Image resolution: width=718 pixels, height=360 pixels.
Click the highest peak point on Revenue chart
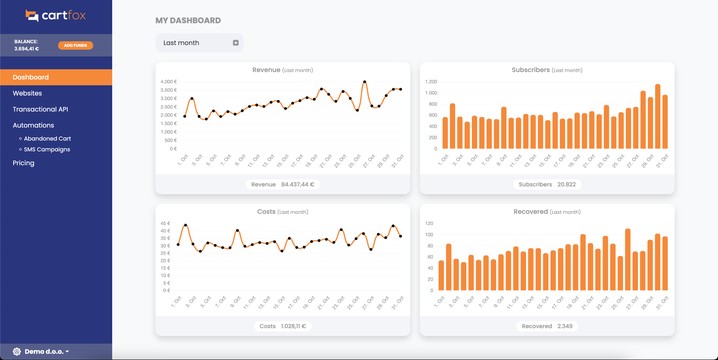364,82
